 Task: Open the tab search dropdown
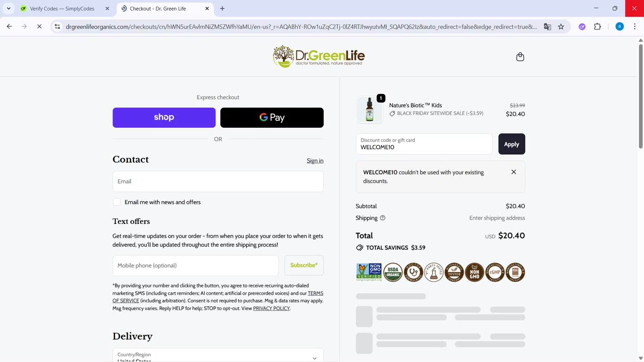point(9,9)
